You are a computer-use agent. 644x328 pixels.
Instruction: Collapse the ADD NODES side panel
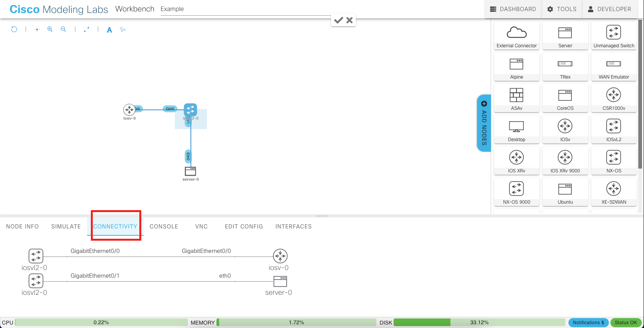[x=484, y=123]
